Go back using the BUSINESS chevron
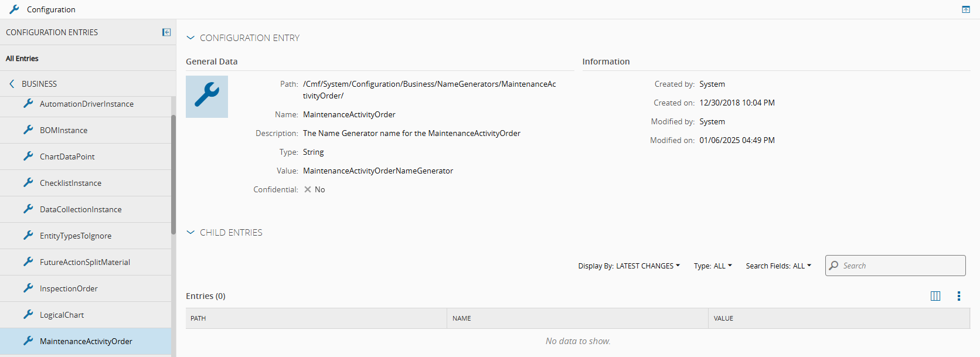The width and height of the screenshot is (980, 357). click(12, 84)
